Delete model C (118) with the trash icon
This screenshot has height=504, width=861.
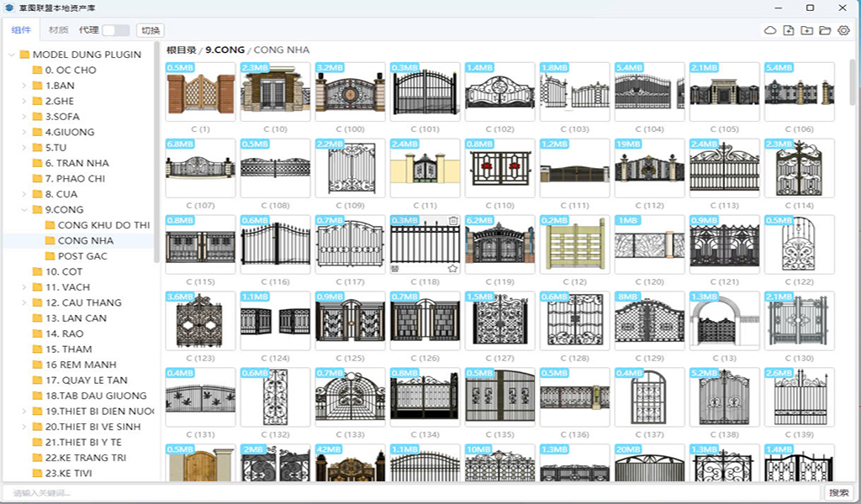click(453, 221)
